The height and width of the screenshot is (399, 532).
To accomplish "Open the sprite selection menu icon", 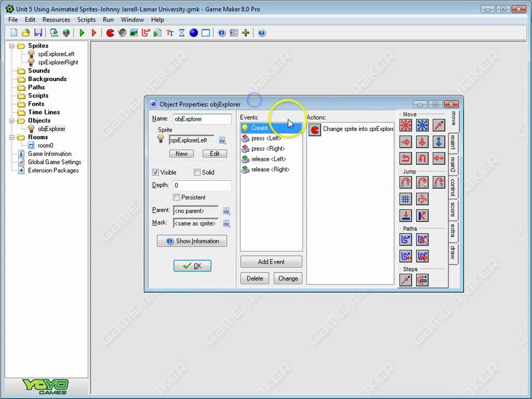I will coord(223,140).
